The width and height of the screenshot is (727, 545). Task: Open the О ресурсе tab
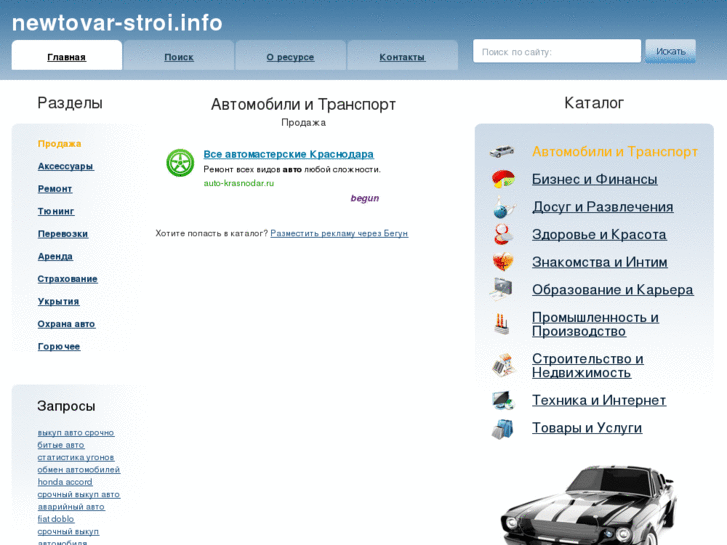[290, 55]
